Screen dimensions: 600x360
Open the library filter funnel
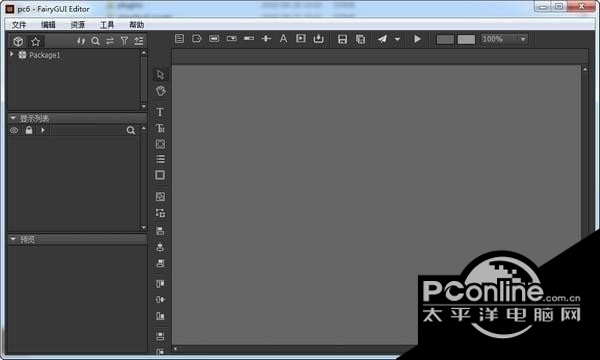pyautogui.click(x=124, y=41)
